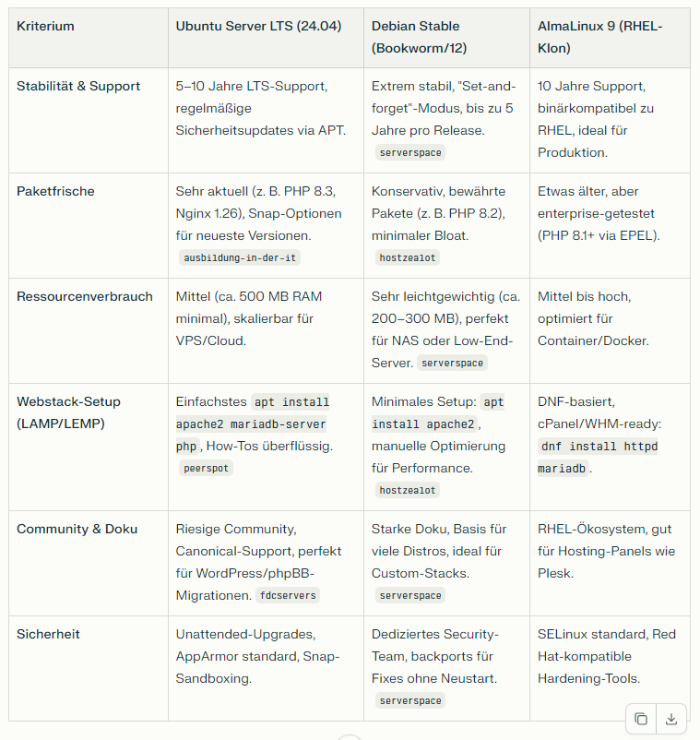This screenshot has height=740, width=700.
Task: Select the Sicherheit row label
Action: 48,634
